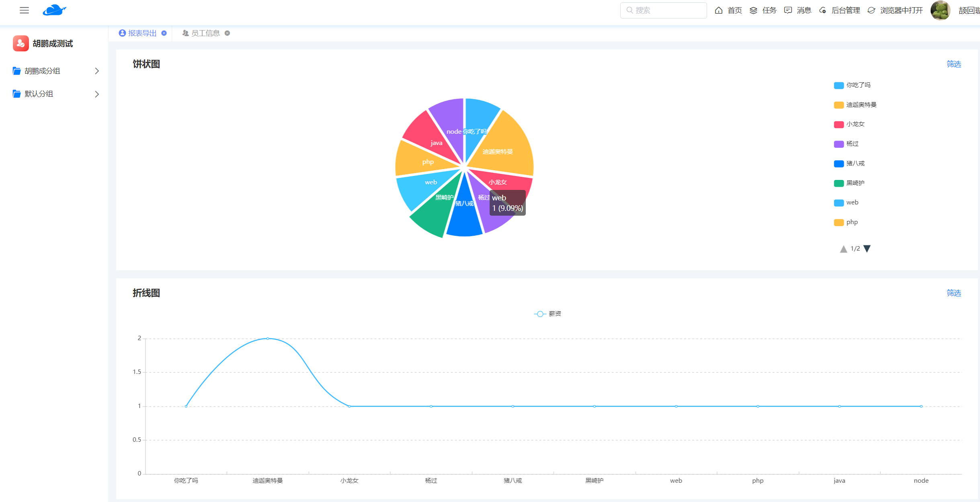This screenshot has height=502, width=980.
Task: Switch to the 员工信息 tab
Action: 205,33
